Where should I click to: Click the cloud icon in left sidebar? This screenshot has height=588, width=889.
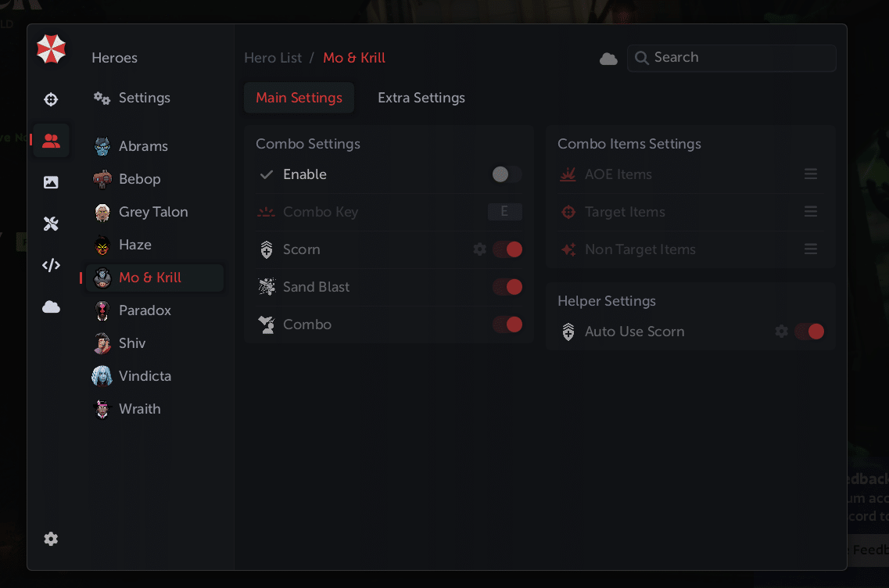[51, 307]
